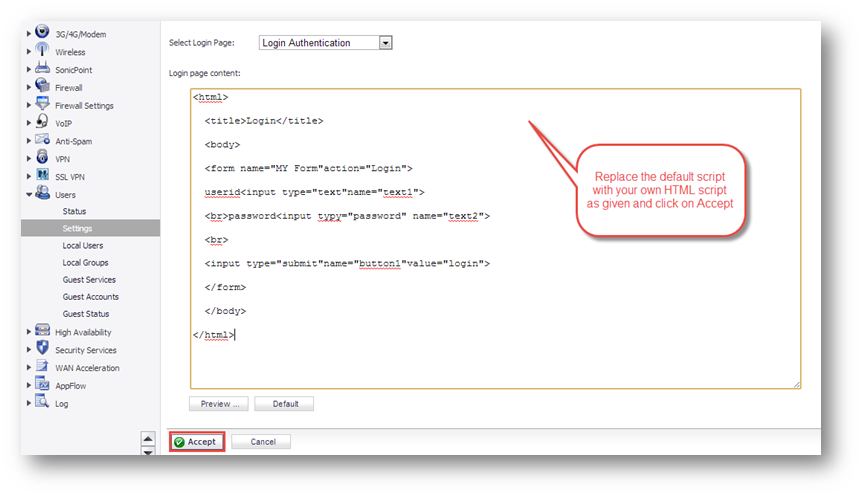Viewport: 863px width, 497px height.
Task: Open Local Users under Users
Action: point(82,246)
